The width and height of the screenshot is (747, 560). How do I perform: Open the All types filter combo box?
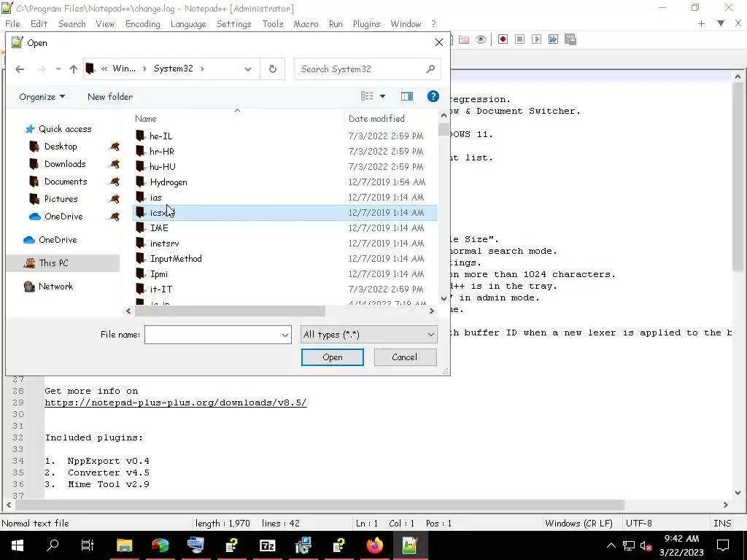[x=368, y=335]
